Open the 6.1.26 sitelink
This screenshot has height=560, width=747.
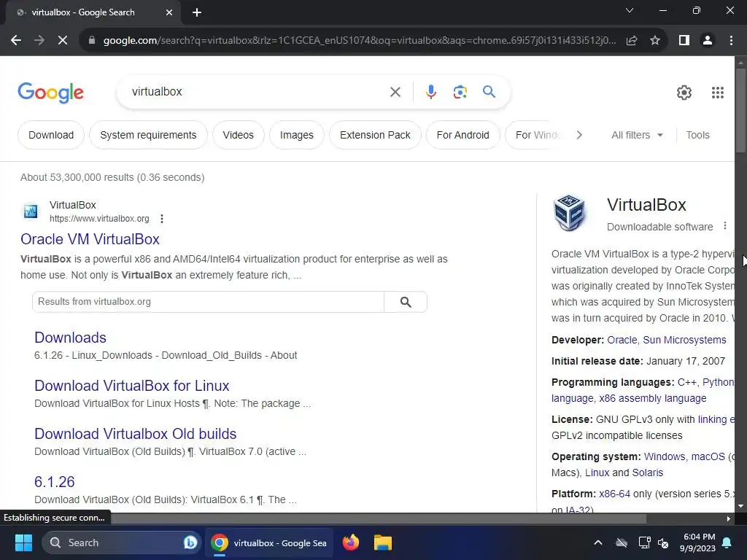54,482
